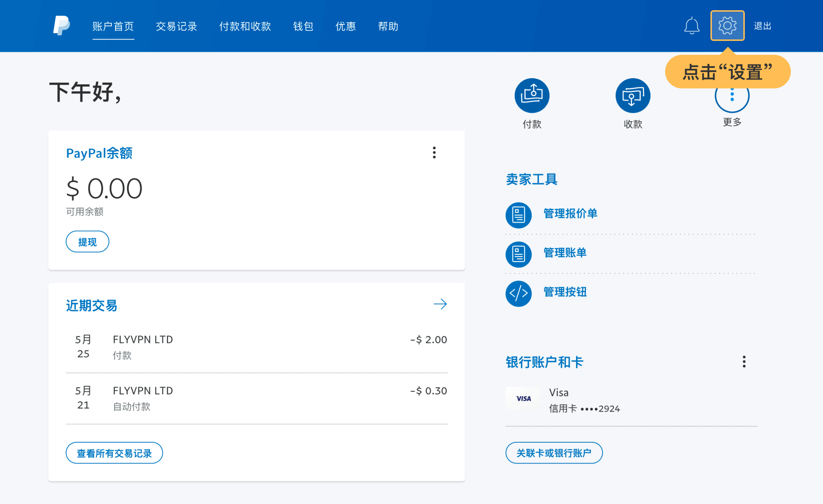Open the 银行账户和卡 three-dot menu
Viewport: 823px width, 504px height.
click(744, 362)
